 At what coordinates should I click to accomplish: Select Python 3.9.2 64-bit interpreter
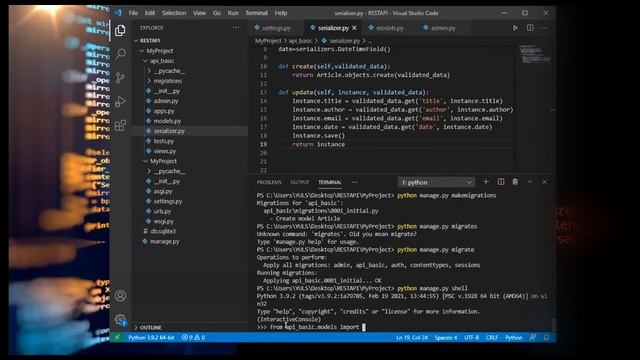click(151, 338)
